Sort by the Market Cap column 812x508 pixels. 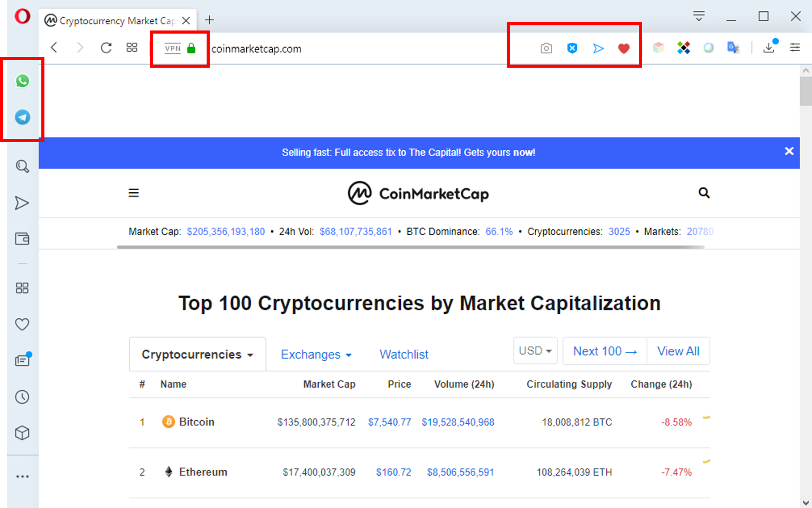click(329, 384)
